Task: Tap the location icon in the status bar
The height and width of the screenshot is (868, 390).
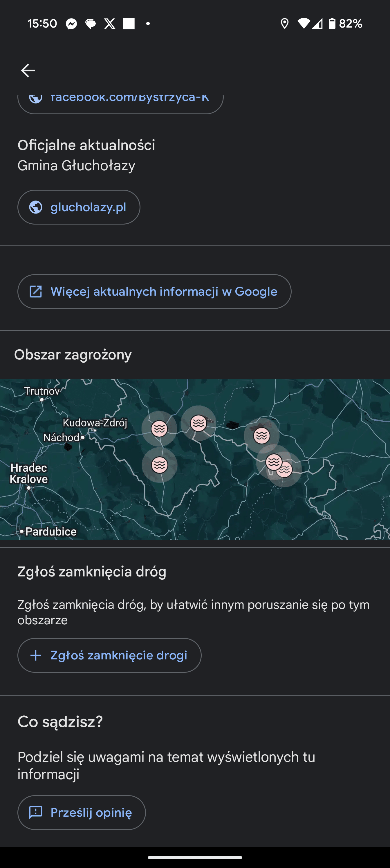Action: click(x=284, y=23)
